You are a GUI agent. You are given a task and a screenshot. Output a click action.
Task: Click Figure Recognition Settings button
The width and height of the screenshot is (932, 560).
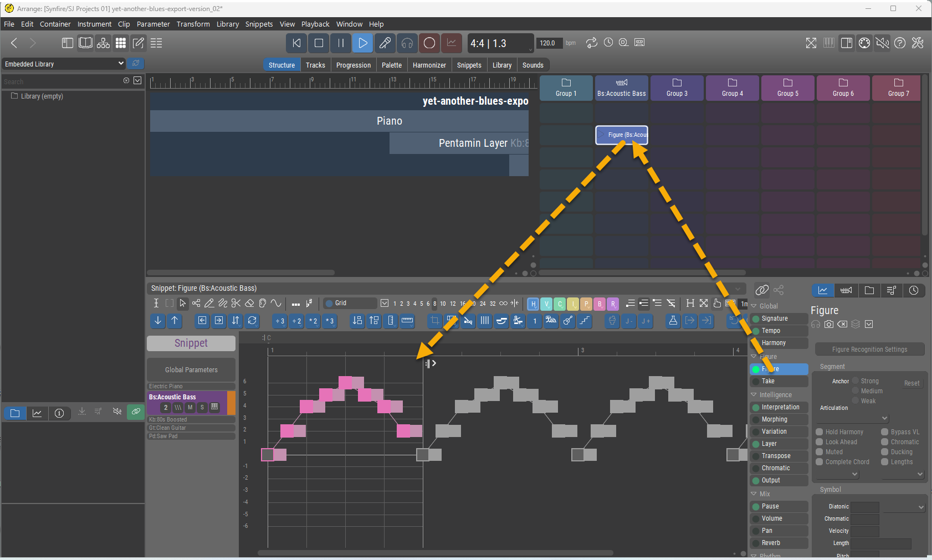(x=869, y=350)
